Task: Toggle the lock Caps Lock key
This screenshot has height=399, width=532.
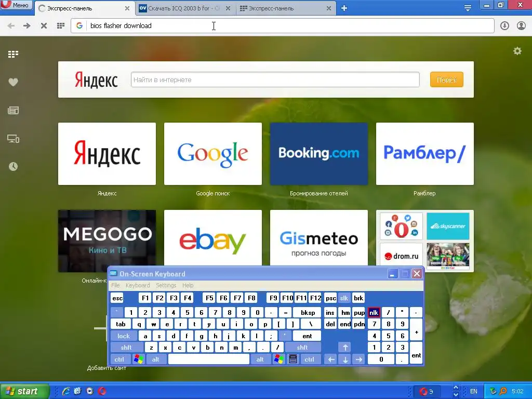Action: 124,336
